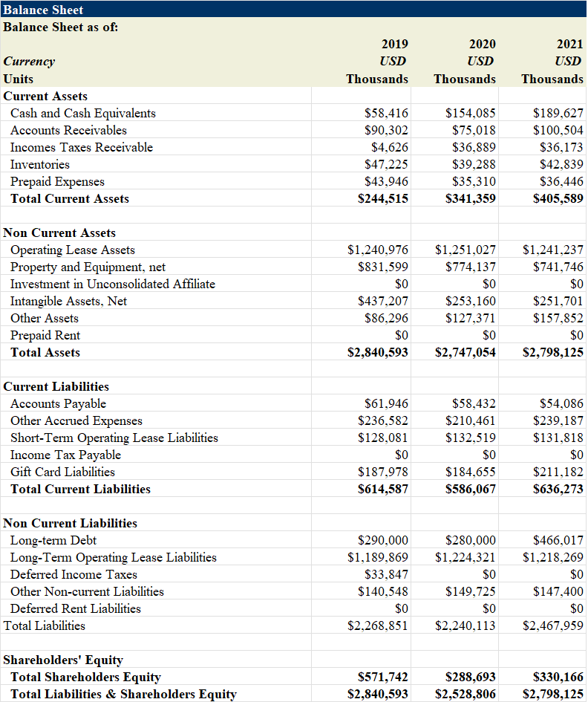
Task: Click the $2,747,054 total assets cell
Action: [465, 352]
